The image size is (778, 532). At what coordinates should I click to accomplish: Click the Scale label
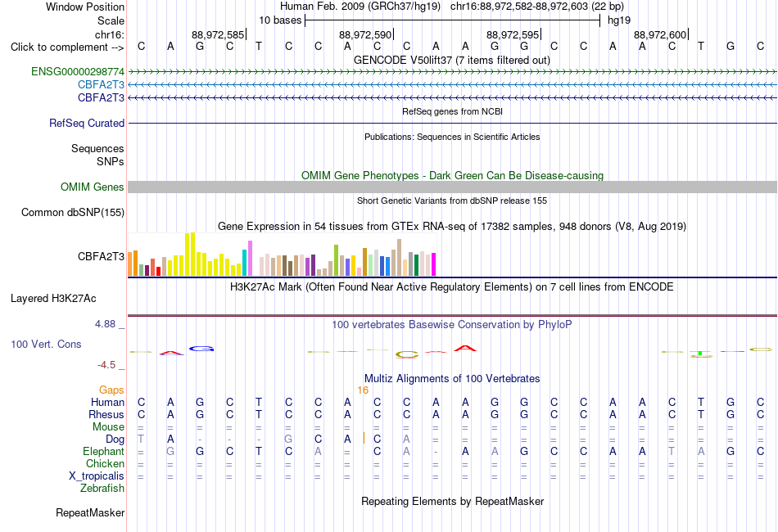(111, 20)
